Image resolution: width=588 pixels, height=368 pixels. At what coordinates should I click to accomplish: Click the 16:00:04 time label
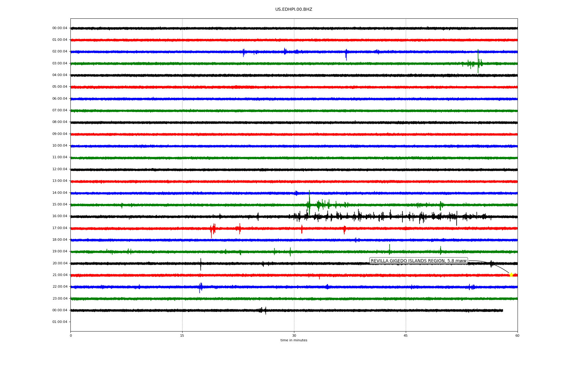tap(60, 216)
